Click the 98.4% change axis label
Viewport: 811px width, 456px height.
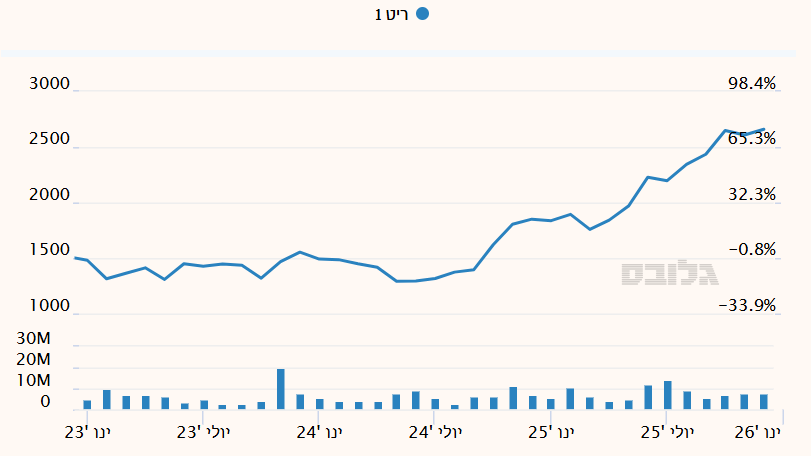(x=752, y=84)
